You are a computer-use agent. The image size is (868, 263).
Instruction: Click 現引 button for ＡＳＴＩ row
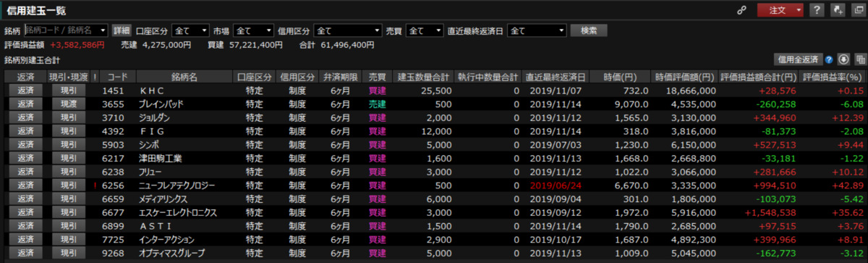[x=68, y=226]
